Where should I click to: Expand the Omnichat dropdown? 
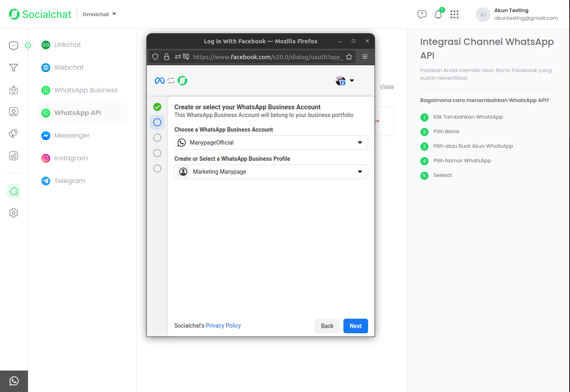tap(99, 14)
